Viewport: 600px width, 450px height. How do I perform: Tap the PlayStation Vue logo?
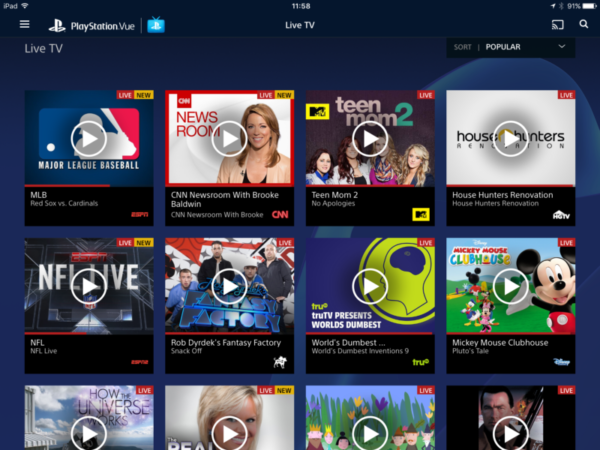coord(91,26)
